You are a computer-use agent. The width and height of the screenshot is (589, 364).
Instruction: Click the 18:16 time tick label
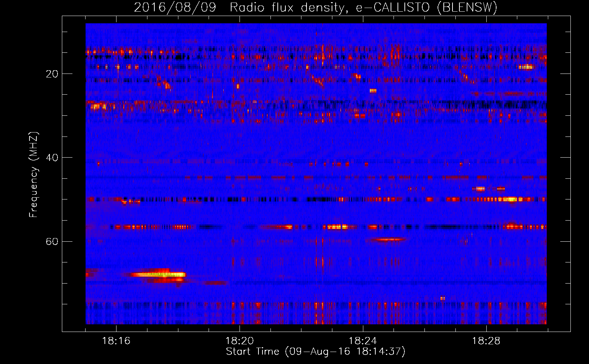(x=116, y=341)
